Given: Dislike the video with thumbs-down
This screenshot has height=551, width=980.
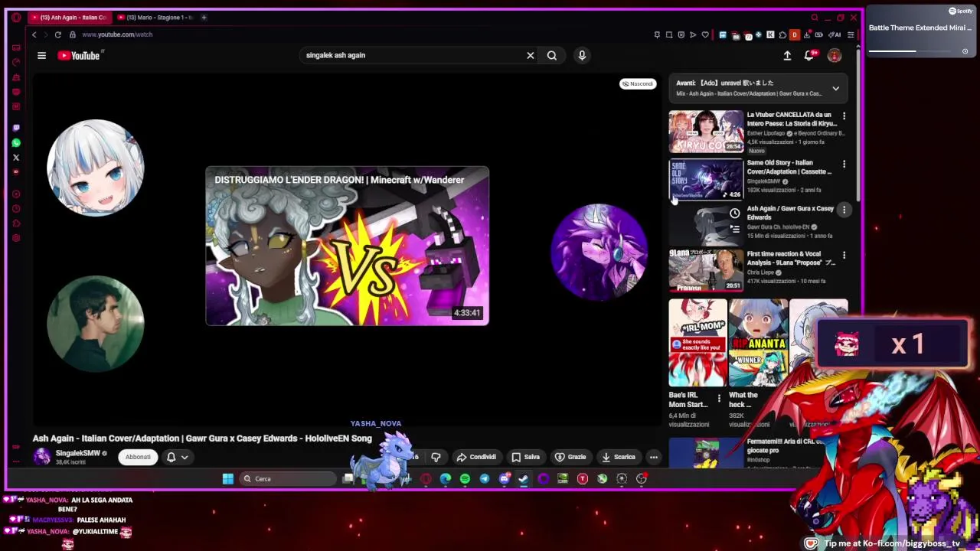Looking at the screenshot, I should pyautogui.click(x=436, y=457).
